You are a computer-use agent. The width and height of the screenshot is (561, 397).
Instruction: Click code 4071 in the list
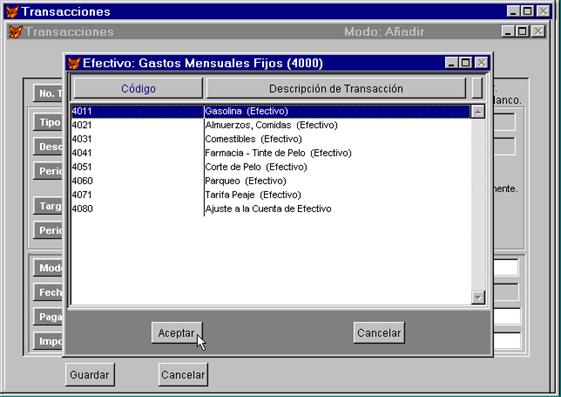point(82,195)
